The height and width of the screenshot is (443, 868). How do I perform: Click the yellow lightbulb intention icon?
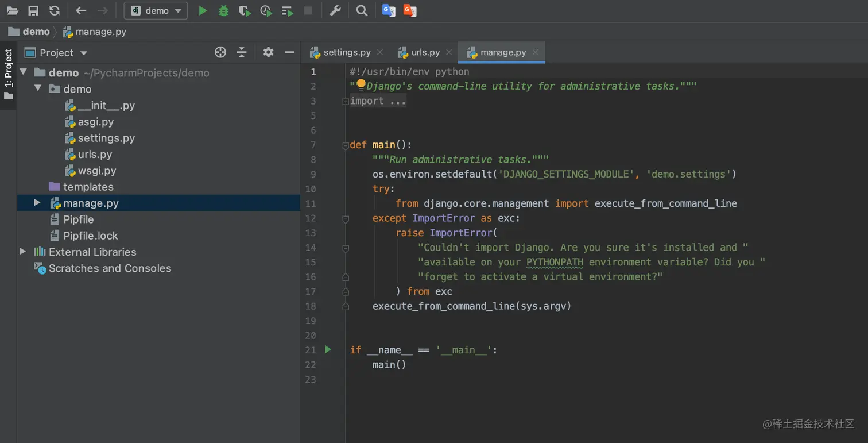pos(361,85)
